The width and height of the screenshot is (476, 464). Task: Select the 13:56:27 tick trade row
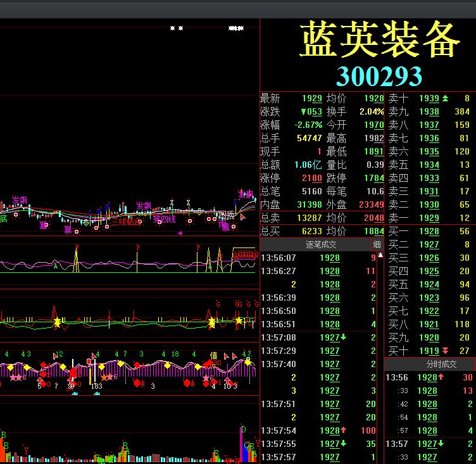tap(318, 271)
